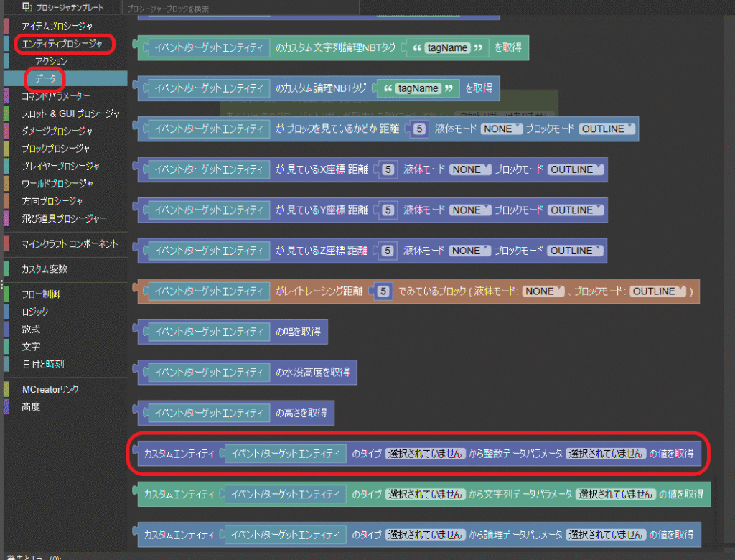Open データパラメータ dropdown in 文字列データパラメータ block

point(617,494)
